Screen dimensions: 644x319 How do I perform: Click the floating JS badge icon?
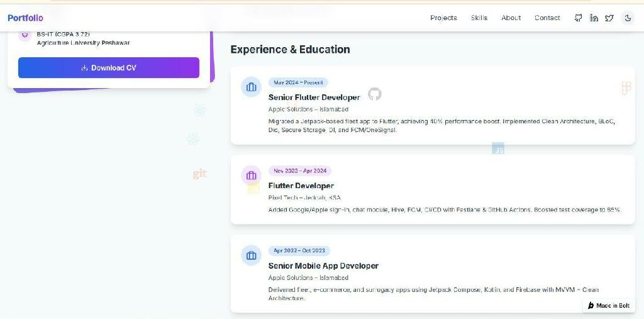pyautogui.click(x=498, y=149)
